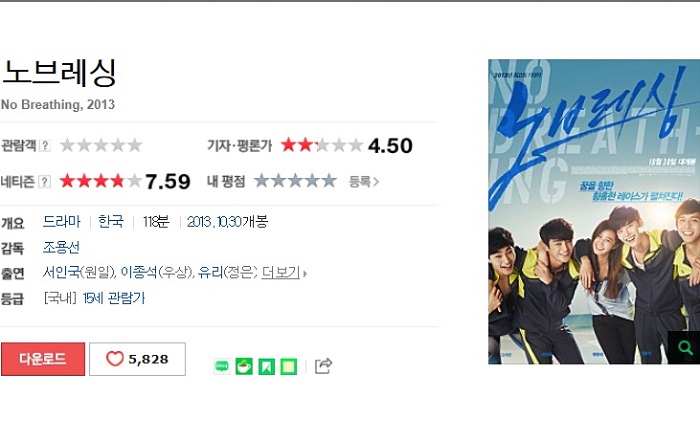This screenshot has width=700, height=440.
Task: Enlarge the No Breathing movie poster
Action: point(594,212)
